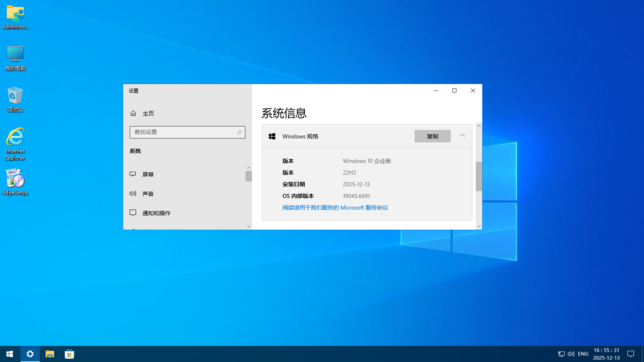Image resolution: width=644 pixels, height=362 pixels.
Task: Click the 安装日期 label
Action: click(294, 184)
